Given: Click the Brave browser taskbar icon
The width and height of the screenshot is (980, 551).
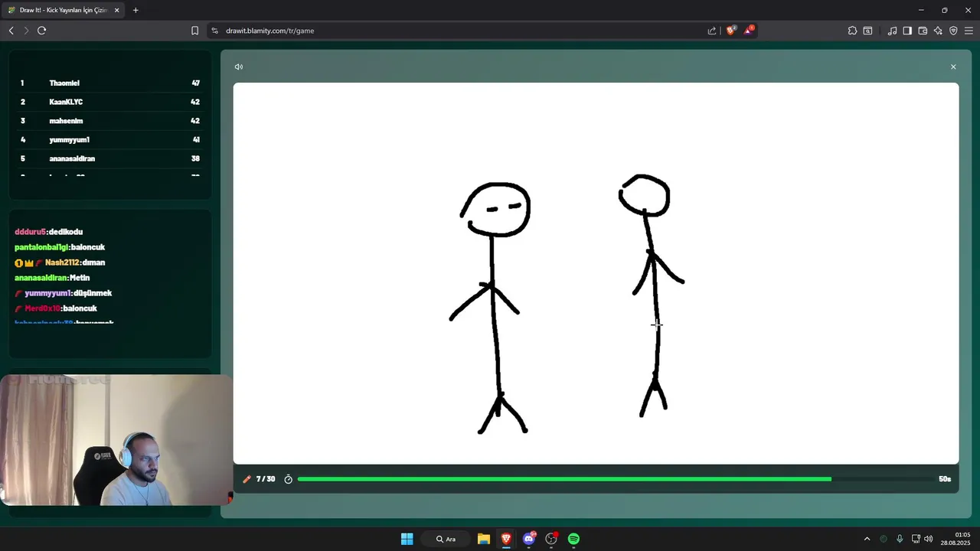Looking at the screenshot, I should click(x=506, y=539).
